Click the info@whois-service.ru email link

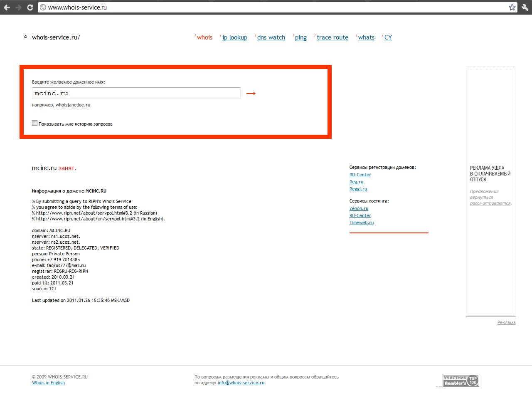(241, 383)
